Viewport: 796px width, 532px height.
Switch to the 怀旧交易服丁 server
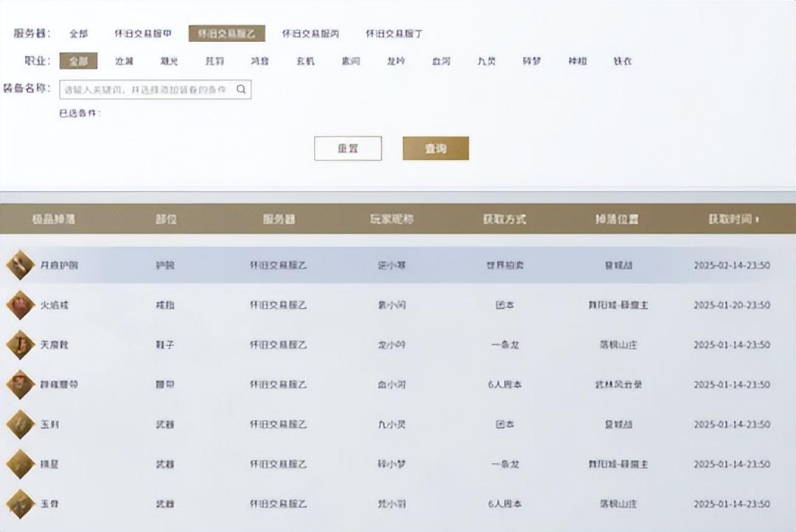coord(394,34)
